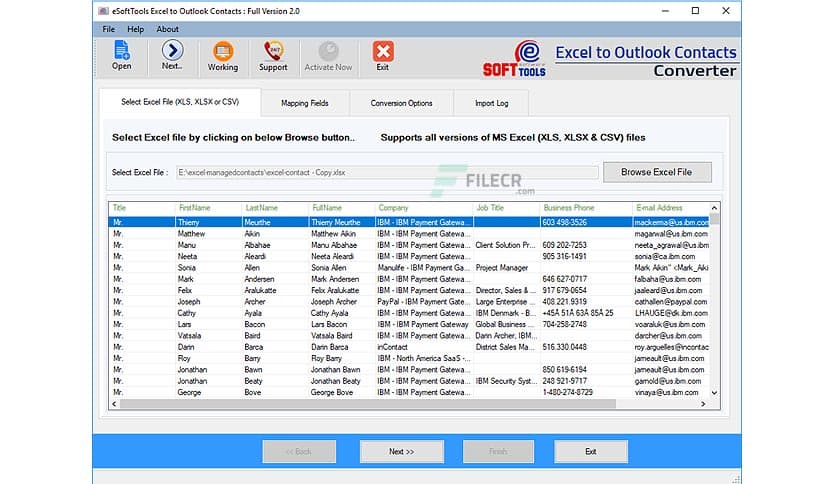The width and height of the screenshot is (836, 484).
Task: Click the Open file toolbar icon
Action: (121, 55)
